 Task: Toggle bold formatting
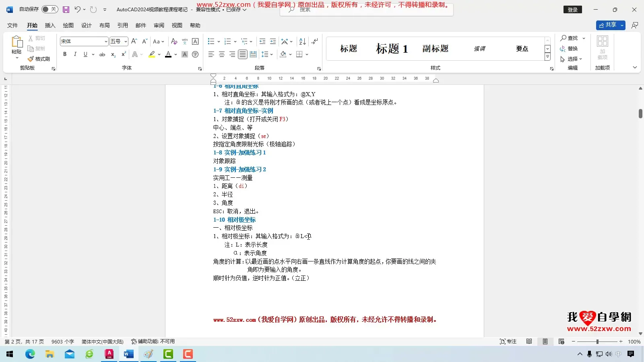[65, 54]
